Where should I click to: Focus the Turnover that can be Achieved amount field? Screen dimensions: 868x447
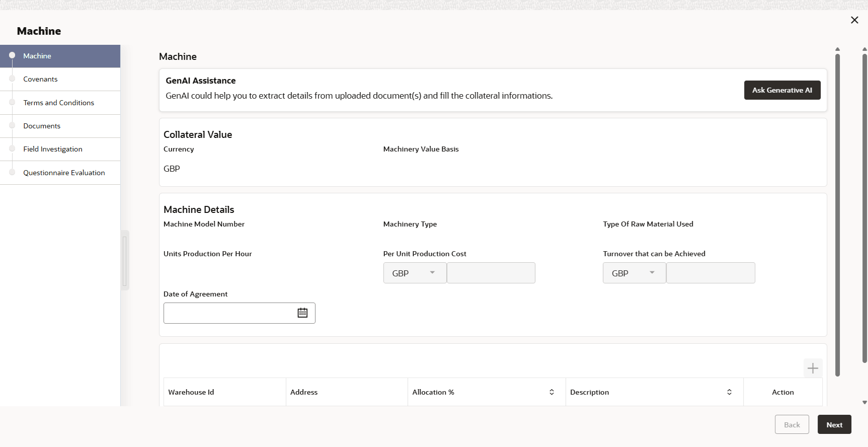pos(711,273)
